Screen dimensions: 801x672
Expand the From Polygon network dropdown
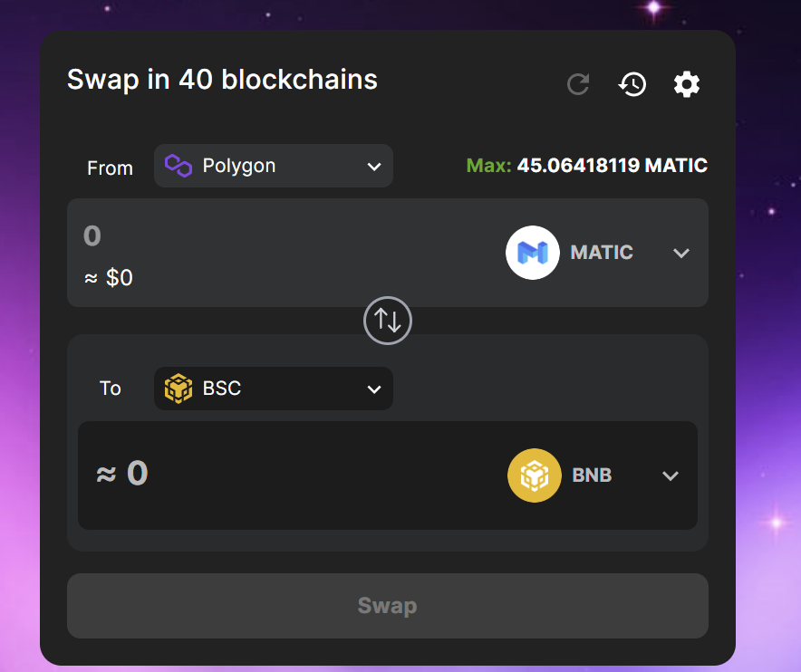pos(274,166)
